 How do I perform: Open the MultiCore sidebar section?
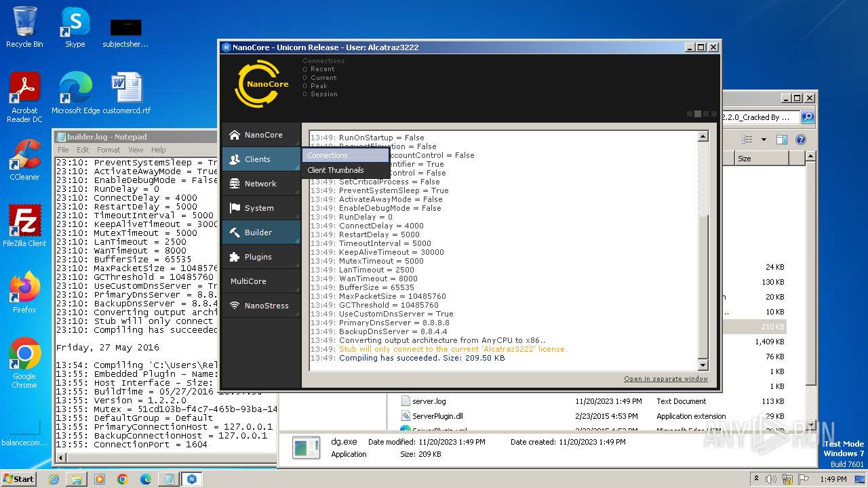coord(261,281)
